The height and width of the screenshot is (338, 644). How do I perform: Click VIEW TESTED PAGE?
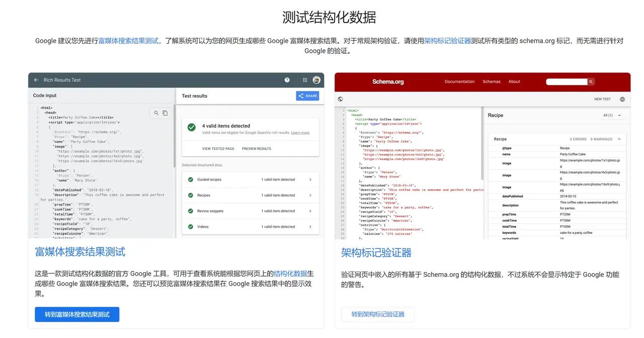point(218,149)
